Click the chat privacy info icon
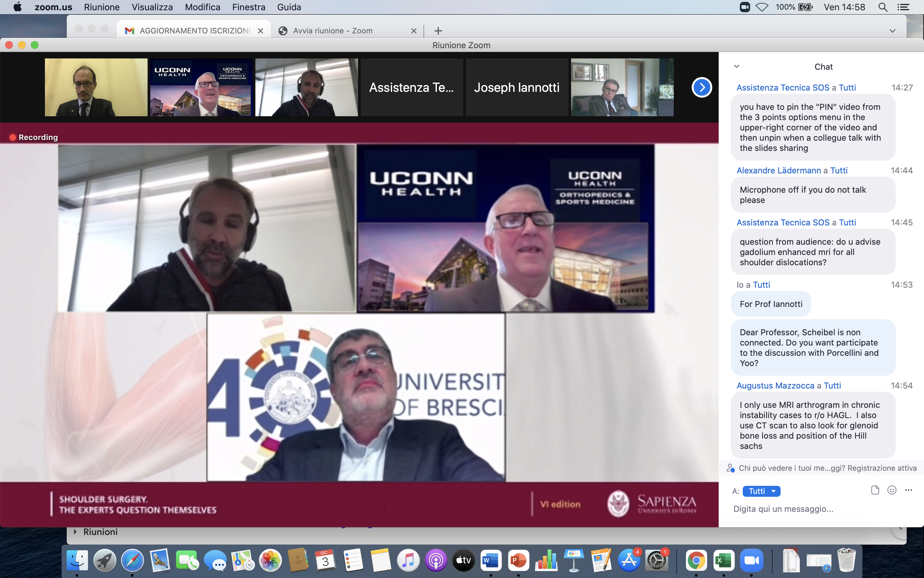 [730, 468]
